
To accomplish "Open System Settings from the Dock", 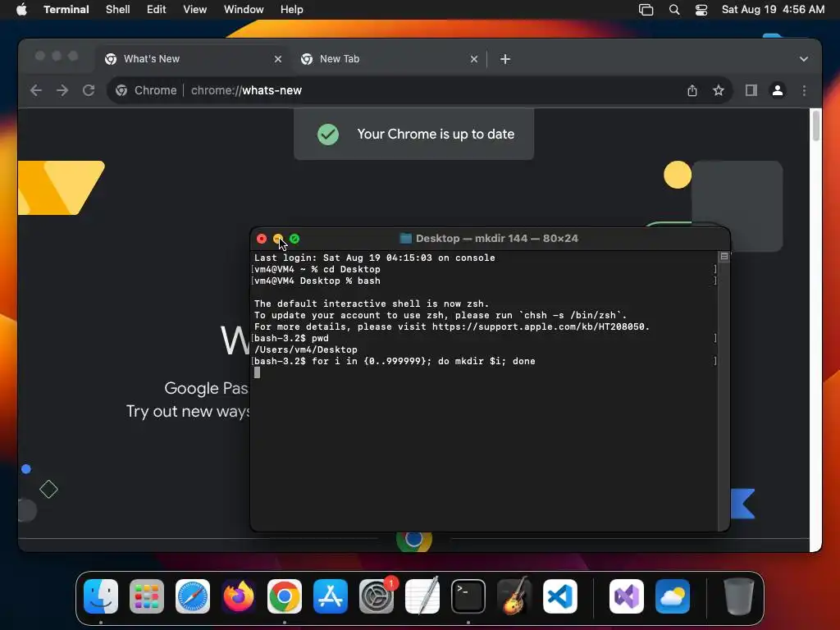I will (376, 596).
